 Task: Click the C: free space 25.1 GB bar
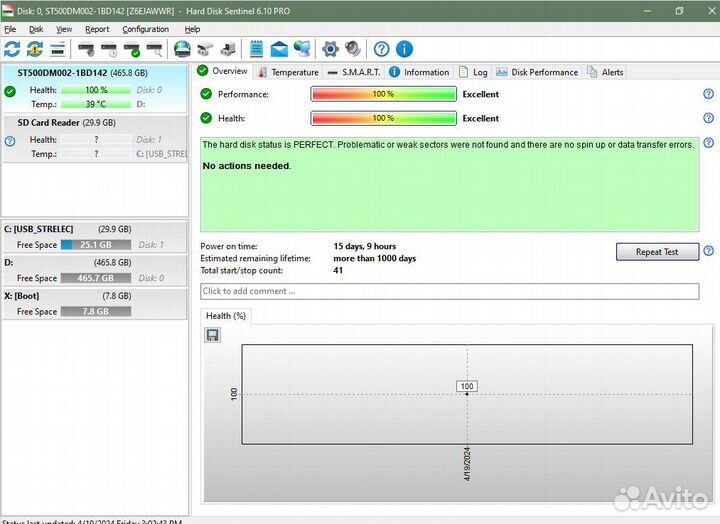tap(96, 245)
